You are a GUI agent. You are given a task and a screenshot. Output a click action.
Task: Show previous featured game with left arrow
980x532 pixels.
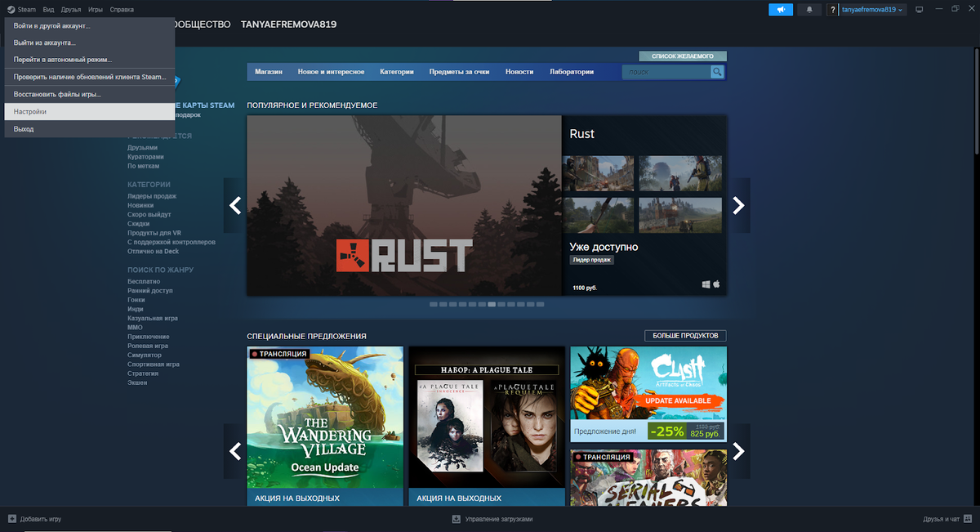[235, 206]
